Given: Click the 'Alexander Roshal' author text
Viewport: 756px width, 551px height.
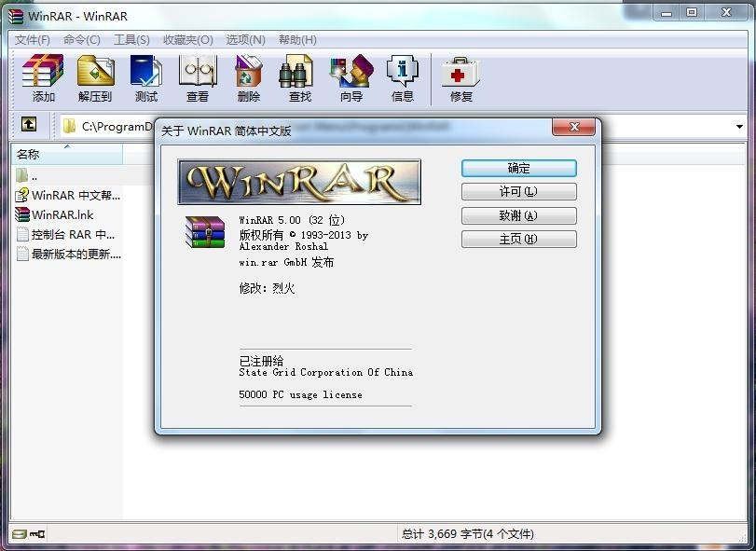Looking at the screenshot, I should point(283,246).
